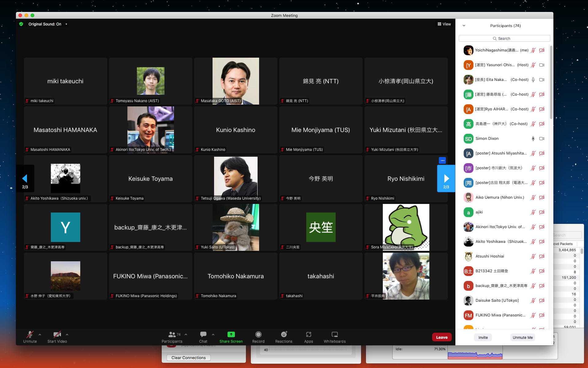Collapse Participants panel with chevron
Screen dimensions: 588x368
coord(464,26)
